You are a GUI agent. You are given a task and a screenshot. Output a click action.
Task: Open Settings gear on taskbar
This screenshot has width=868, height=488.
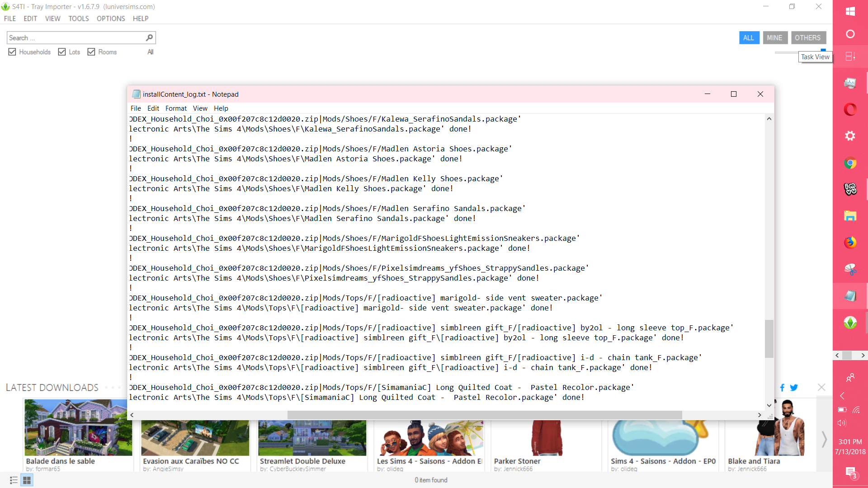point(850,136)
